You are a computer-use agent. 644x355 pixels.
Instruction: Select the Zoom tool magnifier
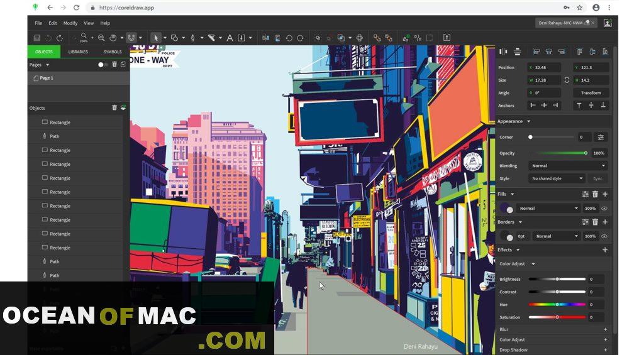coord(101,38)
